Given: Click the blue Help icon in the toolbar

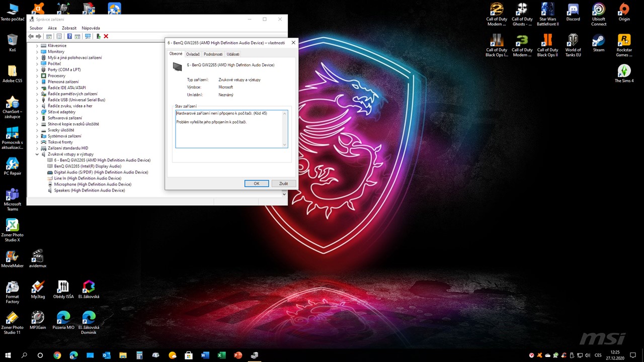Looking at the screenshot, I should click(69, 36).
